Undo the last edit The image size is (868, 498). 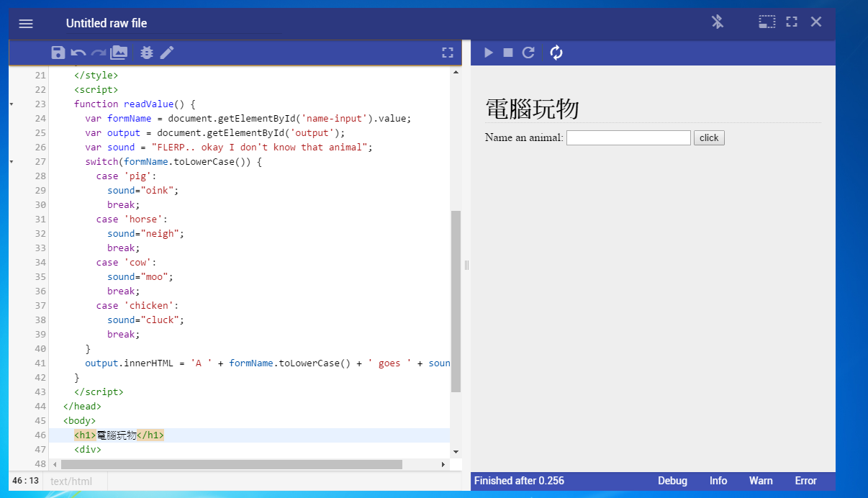pos(78,52)
